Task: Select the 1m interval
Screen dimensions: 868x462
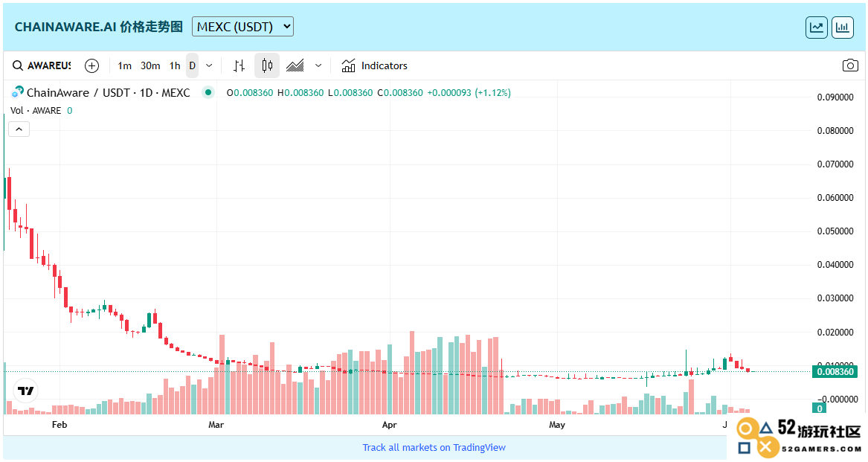Action: [124, 66]
